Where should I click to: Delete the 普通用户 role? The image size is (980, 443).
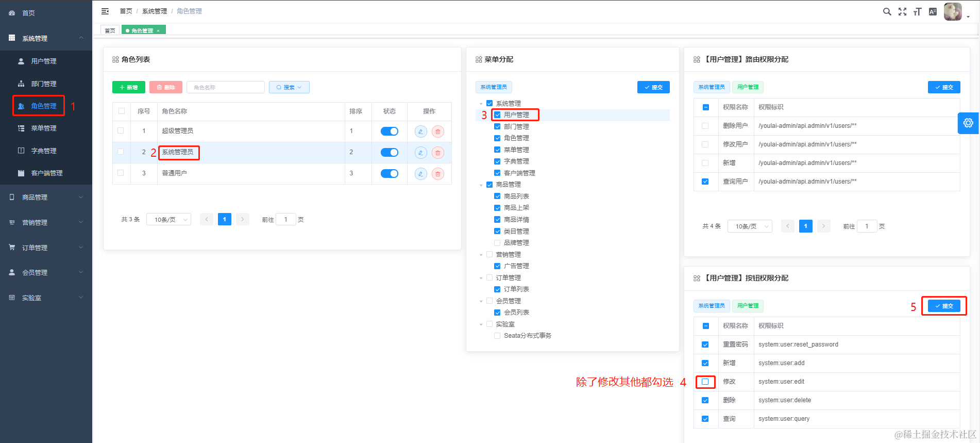437,174
